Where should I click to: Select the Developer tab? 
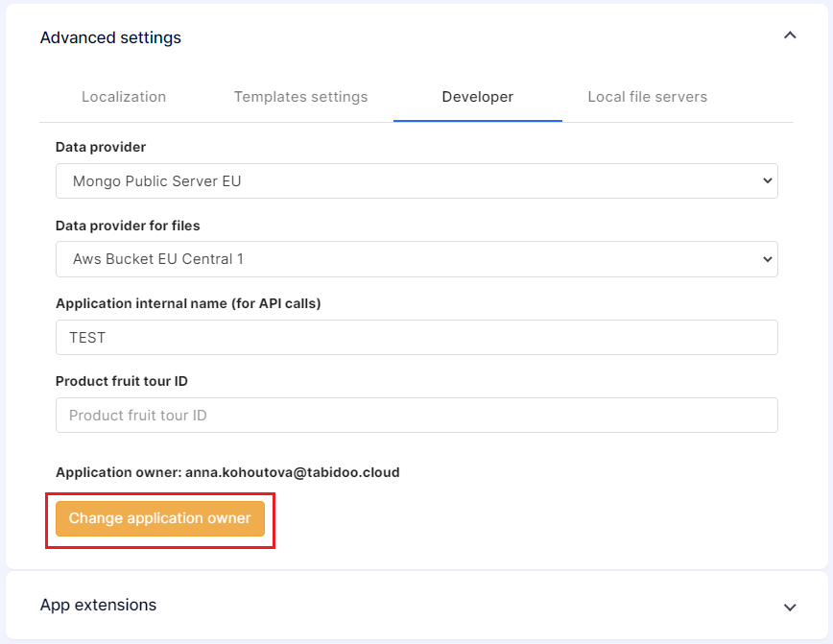click(478, 97)
